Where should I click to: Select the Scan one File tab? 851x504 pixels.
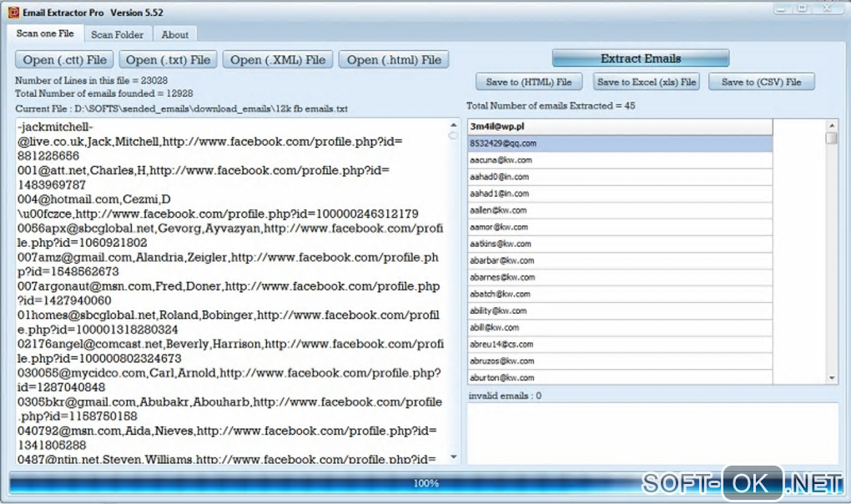(x=45, y=33)
